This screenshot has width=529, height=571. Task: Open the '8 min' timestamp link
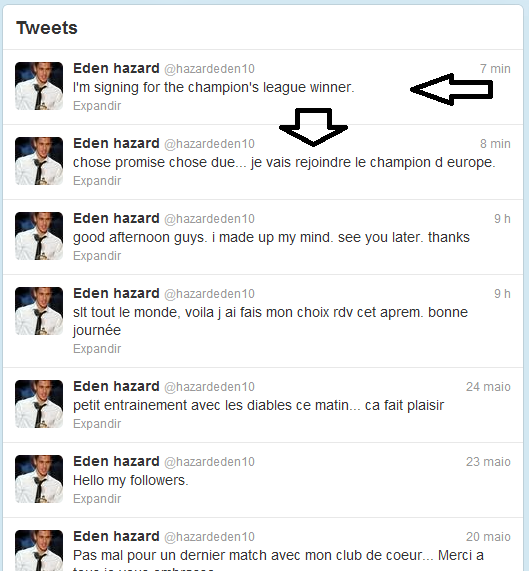[495, 144]
